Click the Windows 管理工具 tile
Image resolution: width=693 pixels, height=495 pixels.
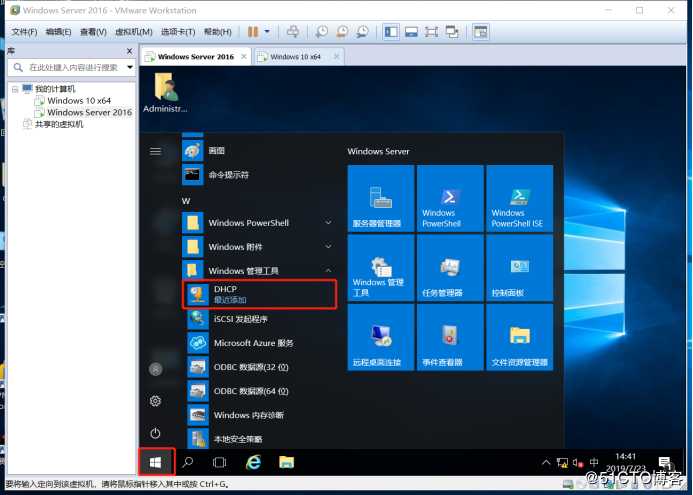pos(381,267)
